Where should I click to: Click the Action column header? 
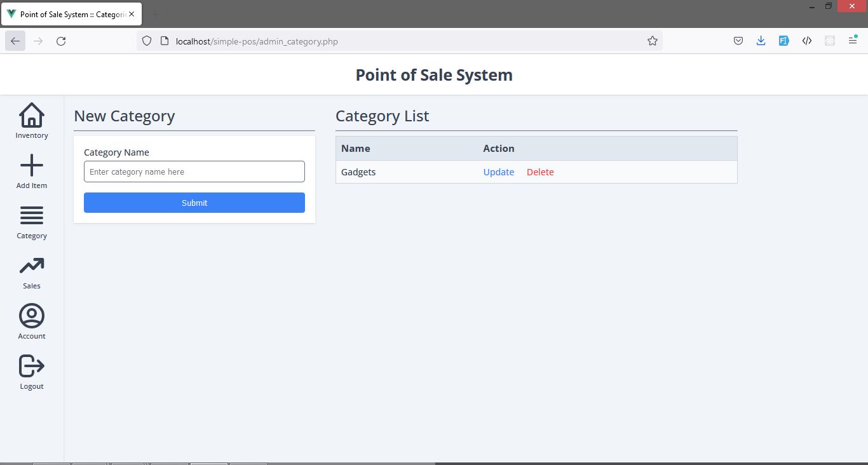tap(499, 149)
